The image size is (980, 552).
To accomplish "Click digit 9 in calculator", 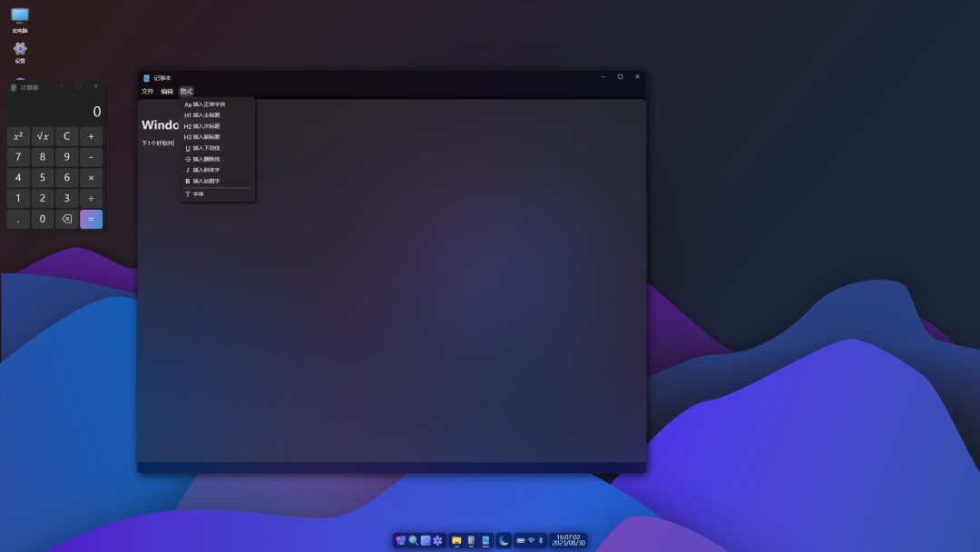I will point(67,157).
